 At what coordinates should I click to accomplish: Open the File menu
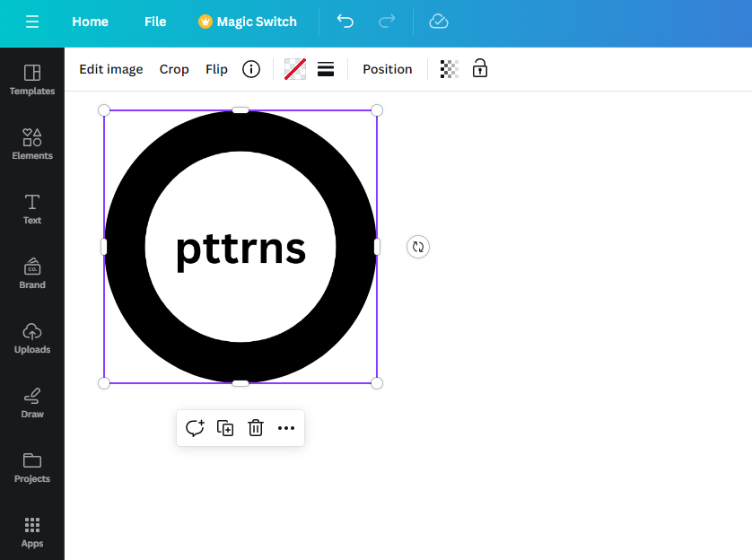155,22
